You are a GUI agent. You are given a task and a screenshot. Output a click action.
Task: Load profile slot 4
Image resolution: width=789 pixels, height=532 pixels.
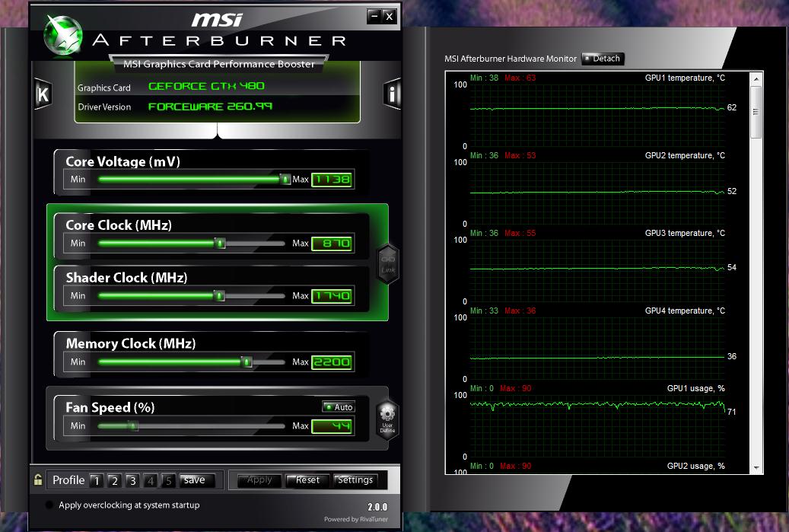[x=151, y=481]
